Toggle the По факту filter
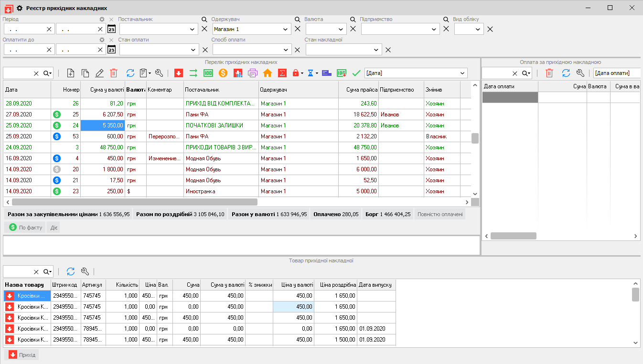Screen dimensions: 643x364 coord(25,228)
